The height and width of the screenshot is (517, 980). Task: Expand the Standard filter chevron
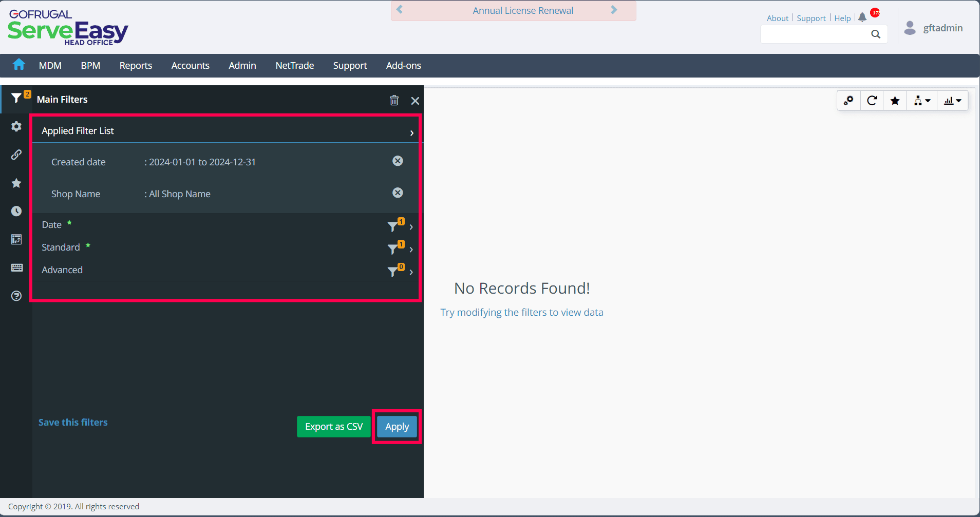(411, 249)
